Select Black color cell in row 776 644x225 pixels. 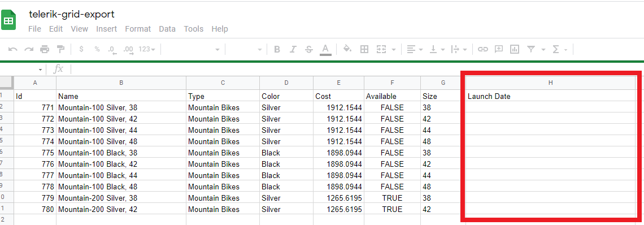click(286, 164)
